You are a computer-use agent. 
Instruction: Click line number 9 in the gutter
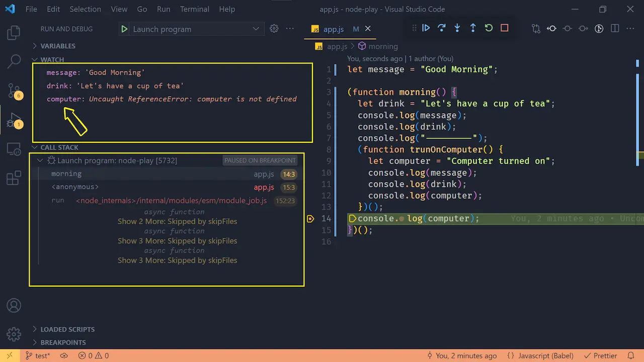(329, 161)
